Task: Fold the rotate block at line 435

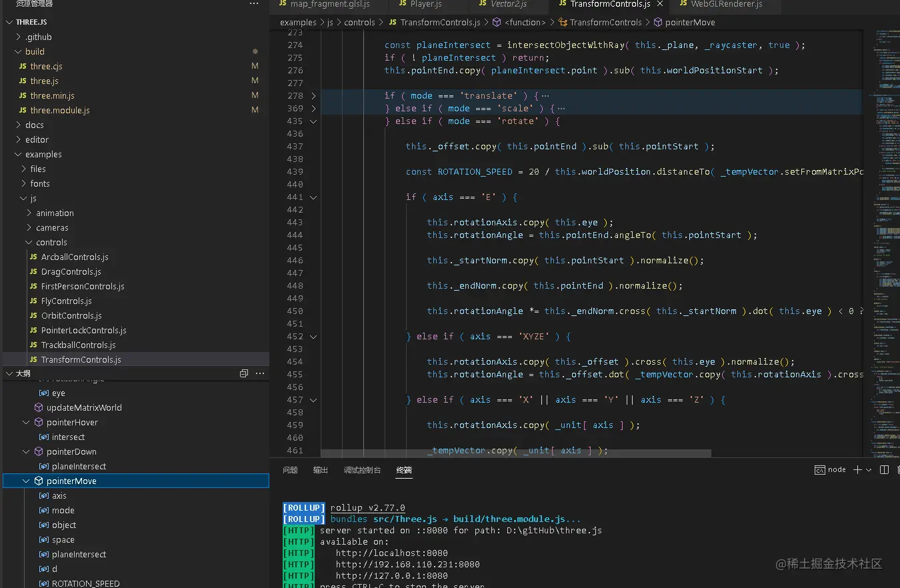Action: (314, 121)
